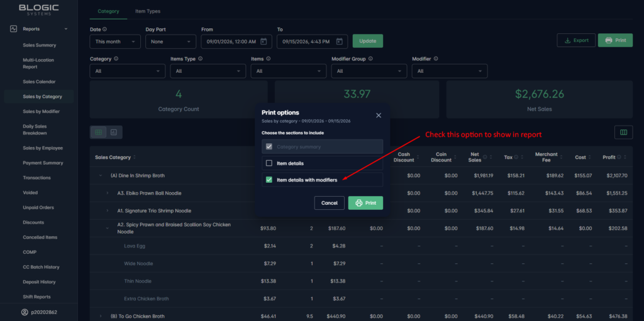The height and width of the screenshot is (321, 644).
Task: Expand the A3. Ebiko Prawn Ball Noodle row
Action: 108,193
